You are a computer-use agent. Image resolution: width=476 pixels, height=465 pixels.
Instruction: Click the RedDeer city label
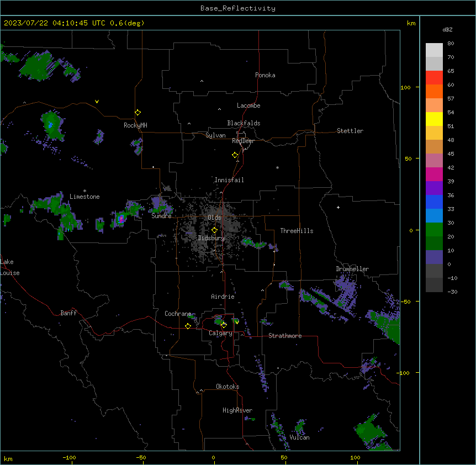[243, 141]
